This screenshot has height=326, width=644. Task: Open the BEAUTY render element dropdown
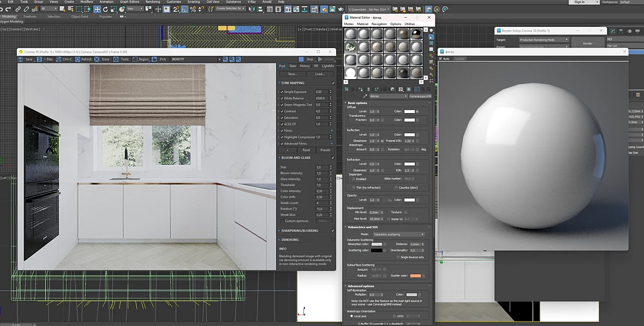coord(196,59)
